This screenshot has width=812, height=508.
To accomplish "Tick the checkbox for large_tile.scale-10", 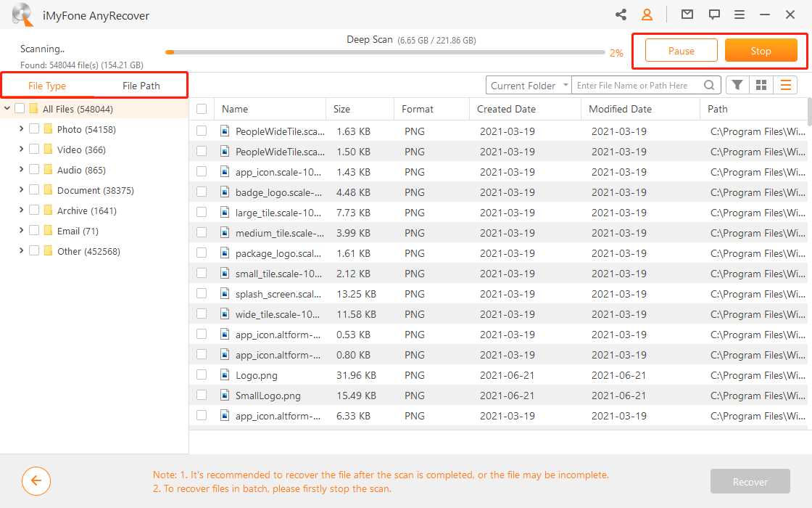I will pyautogui.click(x=202, y=212).
